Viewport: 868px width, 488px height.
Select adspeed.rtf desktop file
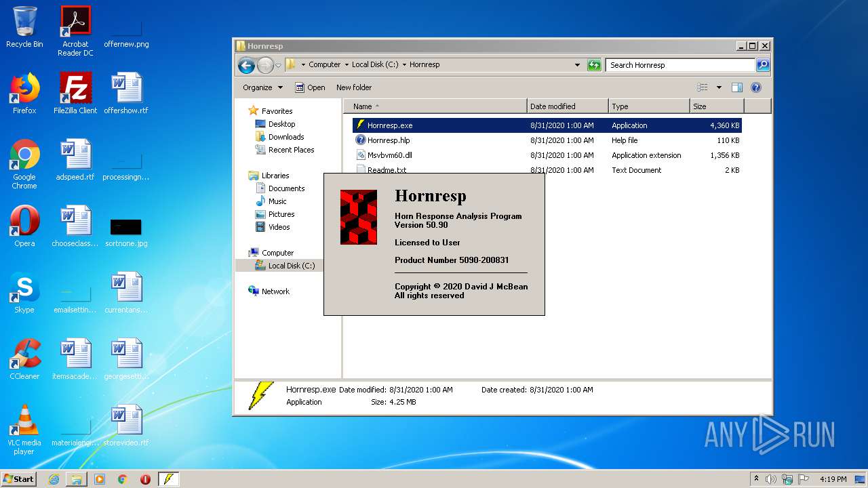coord(75,160)
